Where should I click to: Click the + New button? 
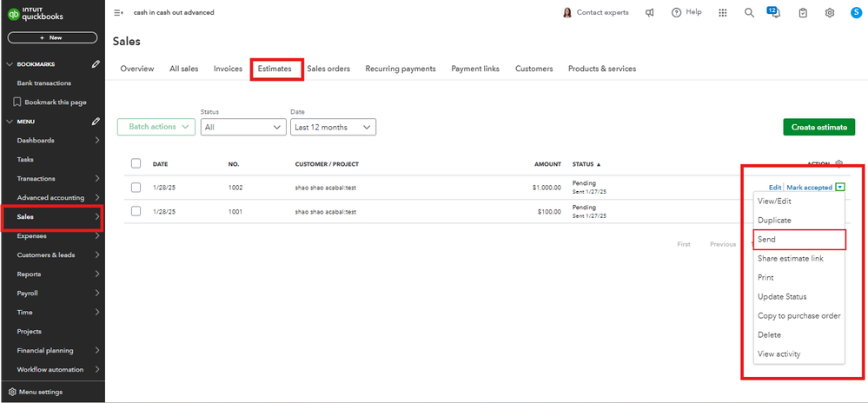pyautogui.click(x=52, y=37)
